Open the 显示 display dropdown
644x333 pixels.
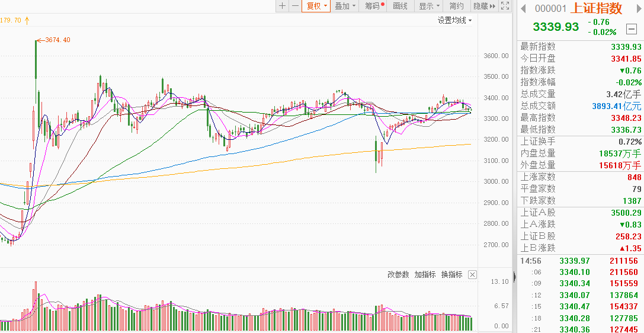429,6
